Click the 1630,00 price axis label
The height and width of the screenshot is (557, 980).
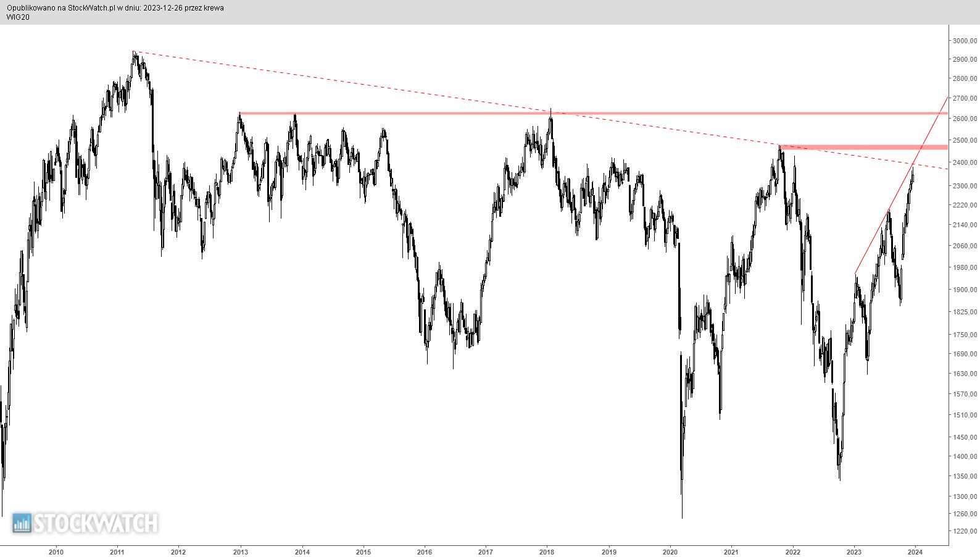965,374
